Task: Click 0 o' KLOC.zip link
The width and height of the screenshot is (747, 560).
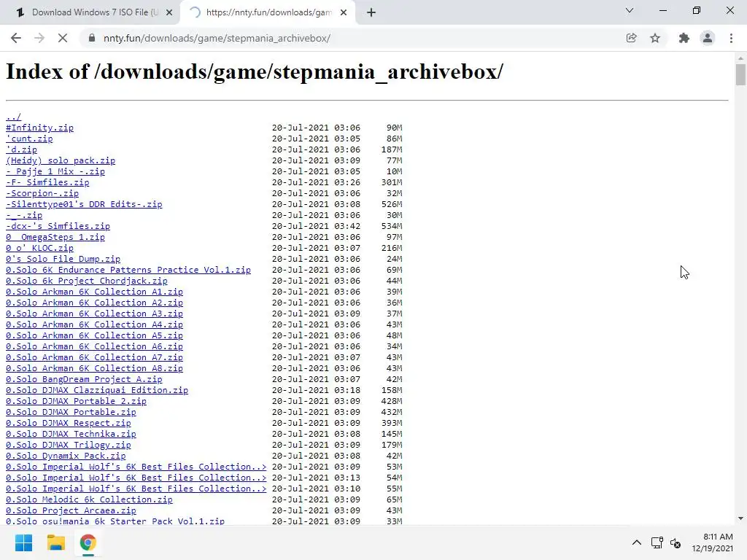Action: click(39, 248)
